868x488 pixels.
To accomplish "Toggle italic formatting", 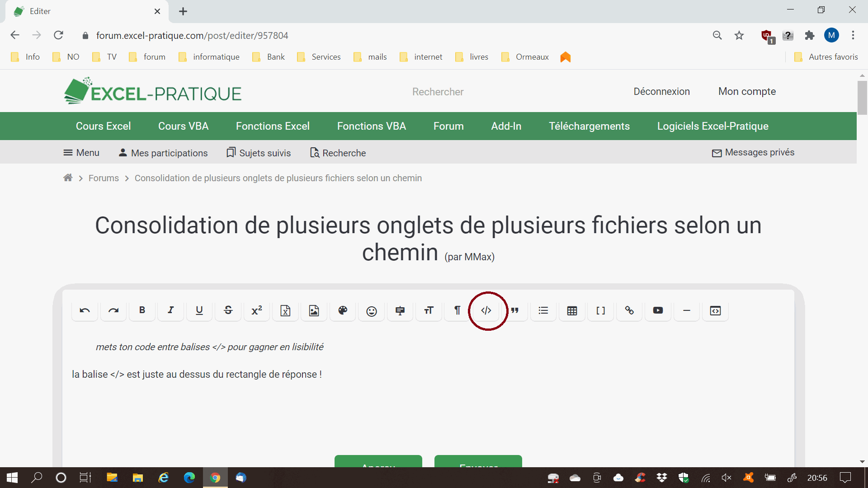I will pyautogui.click(x=170, y=310).
